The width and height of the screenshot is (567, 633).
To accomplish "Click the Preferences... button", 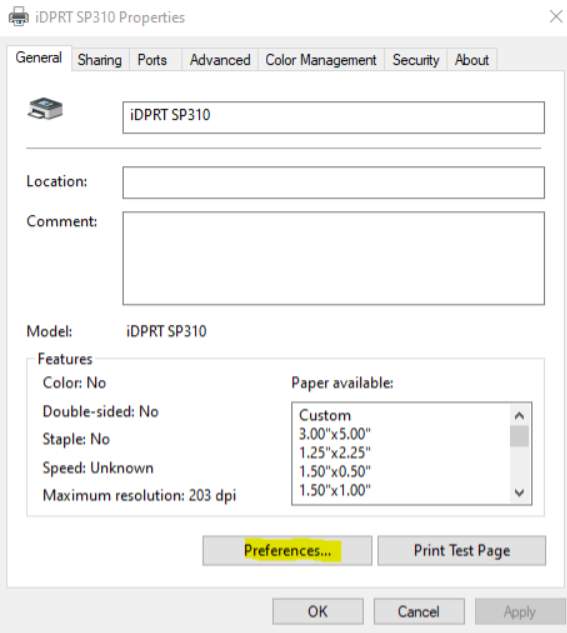I will (x=287, y=551).
